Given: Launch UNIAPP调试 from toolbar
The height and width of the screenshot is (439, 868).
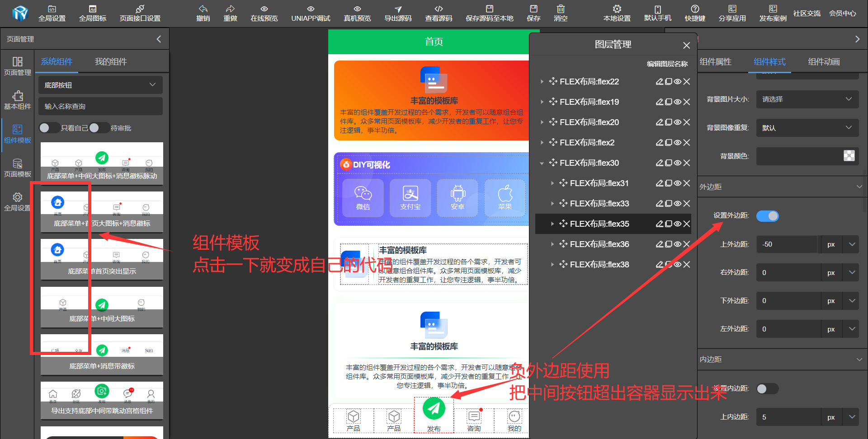Looking at the screenshot, I should (311, 14).
